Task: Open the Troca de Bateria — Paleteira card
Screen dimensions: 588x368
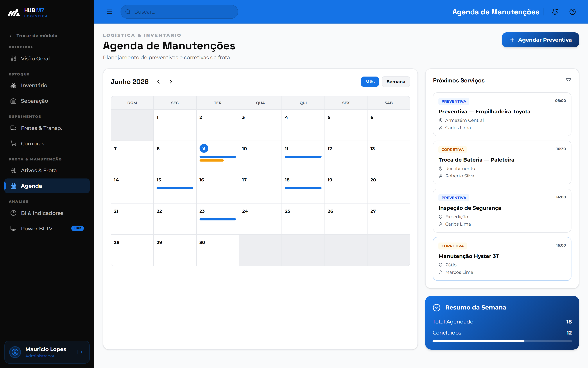Action: pyautogui.click(x=502, y=162)
